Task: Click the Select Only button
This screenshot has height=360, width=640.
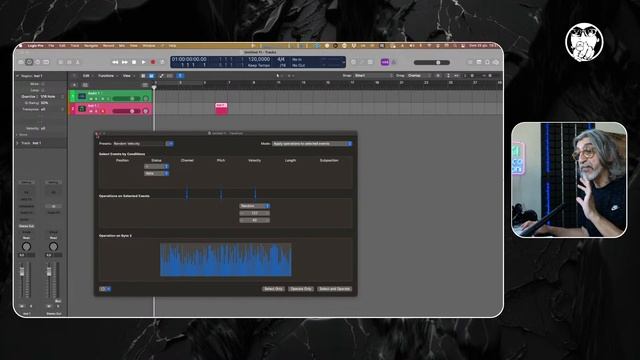Action: pos(273,289)
